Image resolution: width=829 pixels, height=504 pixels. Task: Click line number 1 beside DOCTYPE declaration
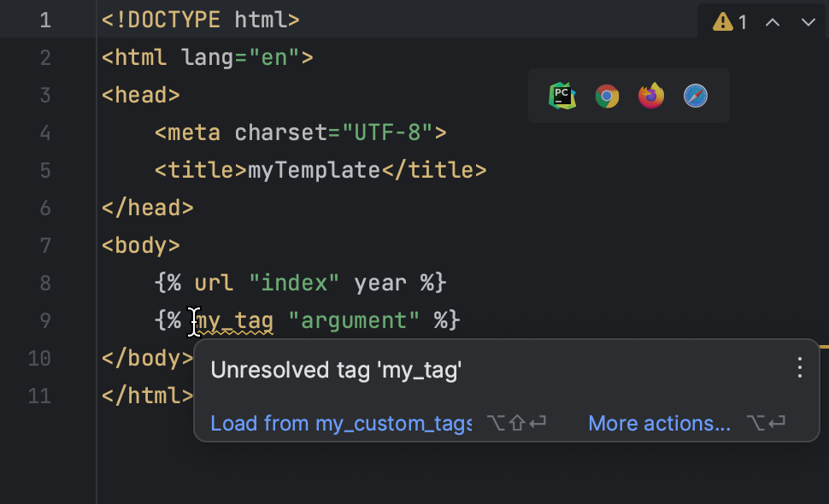[44, 19]
